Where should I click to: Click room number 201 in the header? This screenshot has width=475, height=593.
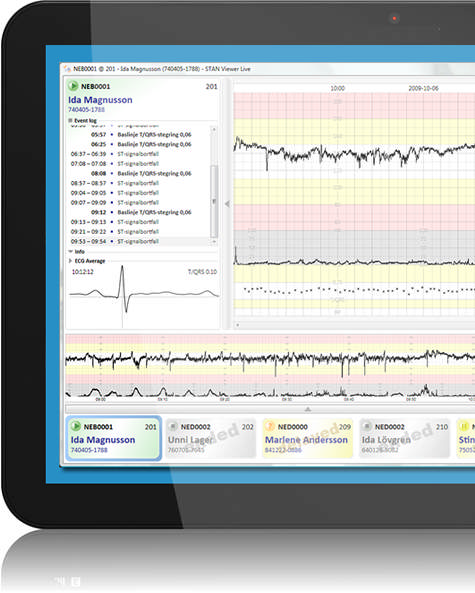(211, 87)
